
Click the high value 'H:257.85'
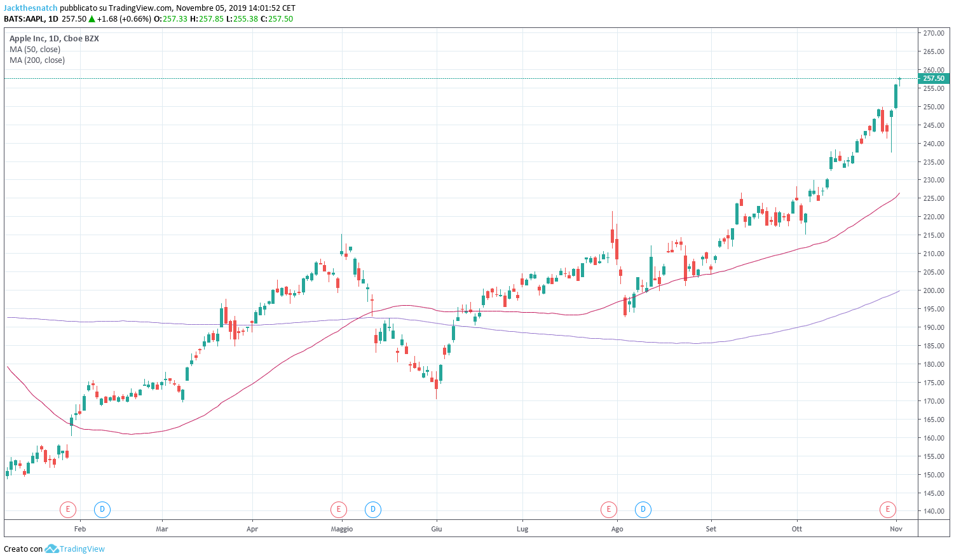[207, 19]
